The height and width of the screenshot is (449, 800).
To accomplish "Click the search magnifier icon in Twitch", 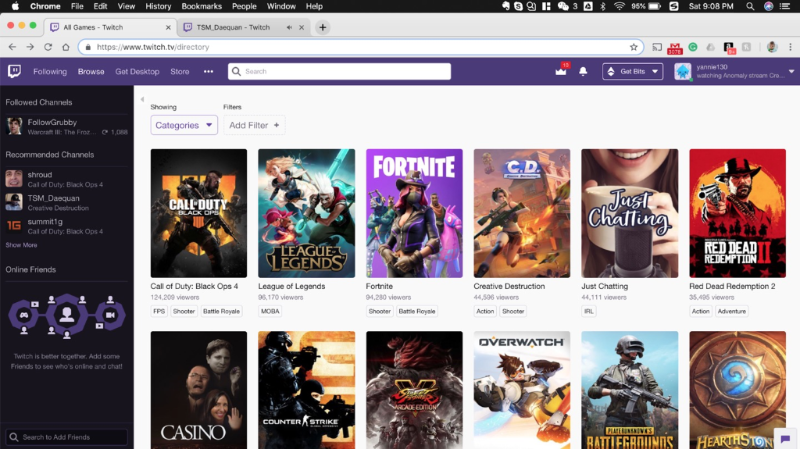I will 236,71.
